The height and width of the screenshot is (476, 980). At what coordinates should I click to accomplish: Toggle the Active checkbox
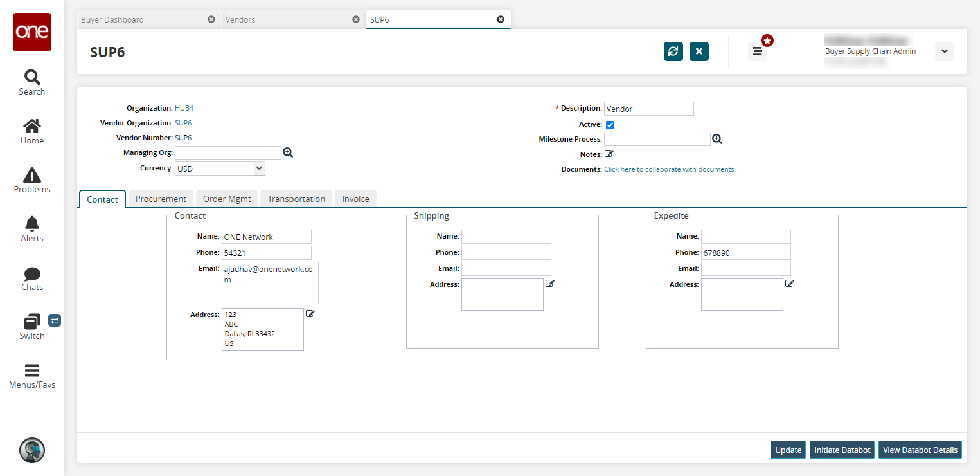(610, 125)
